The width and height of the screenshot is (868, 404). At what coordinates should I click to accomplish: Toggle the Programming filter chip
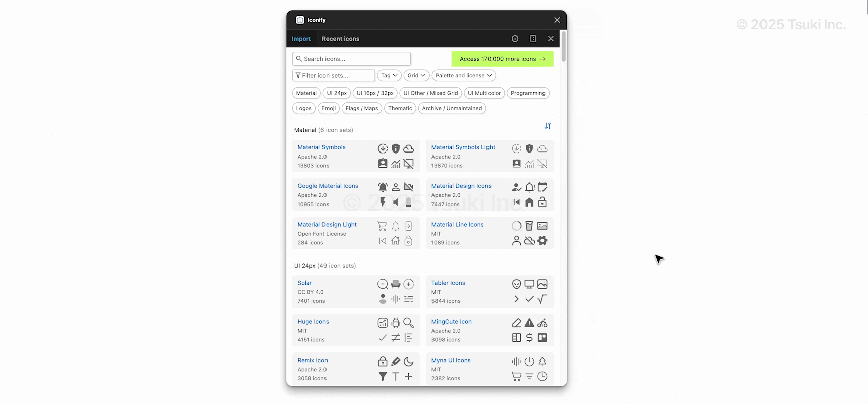pos(528,93)
